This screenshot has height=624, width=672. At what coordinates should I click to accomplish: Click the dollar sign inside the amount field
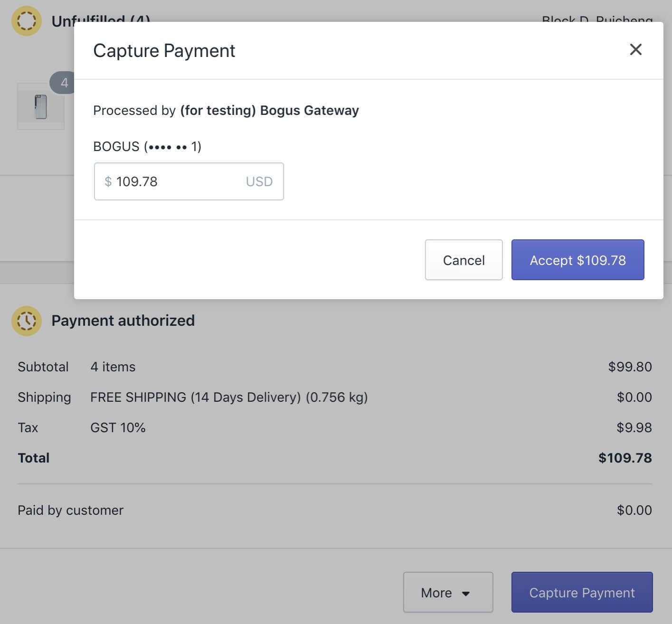(x=107, y=181)
